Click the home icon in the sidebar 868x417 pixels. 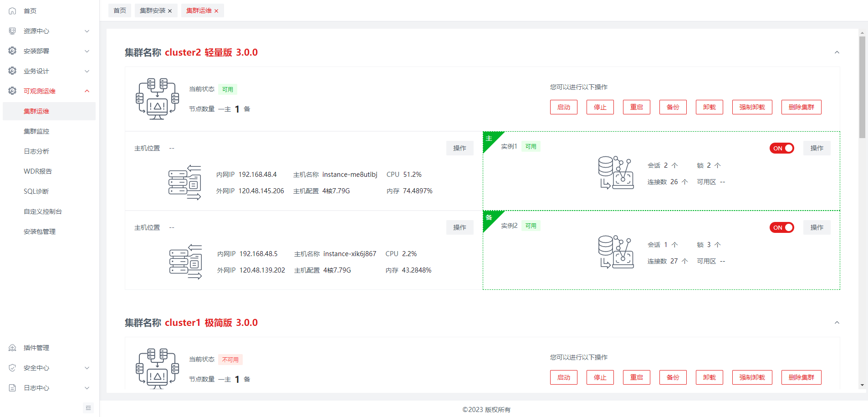coord(12,11)
